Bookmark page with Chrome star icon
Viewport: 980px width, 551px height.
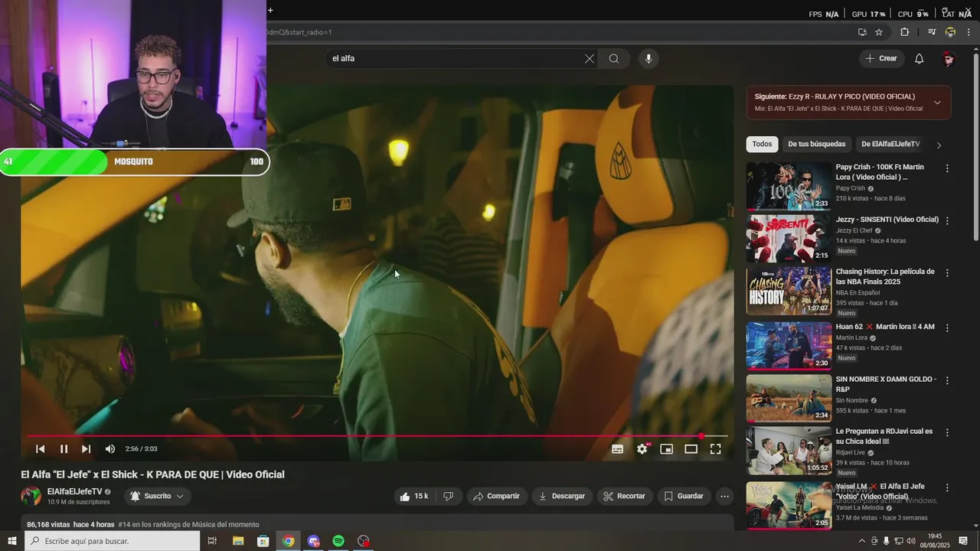(879, 32)
